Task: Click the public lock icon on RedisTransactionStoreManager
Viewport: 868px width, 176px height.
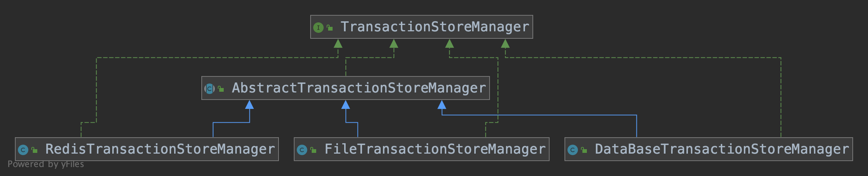Action: pos(34,150)
